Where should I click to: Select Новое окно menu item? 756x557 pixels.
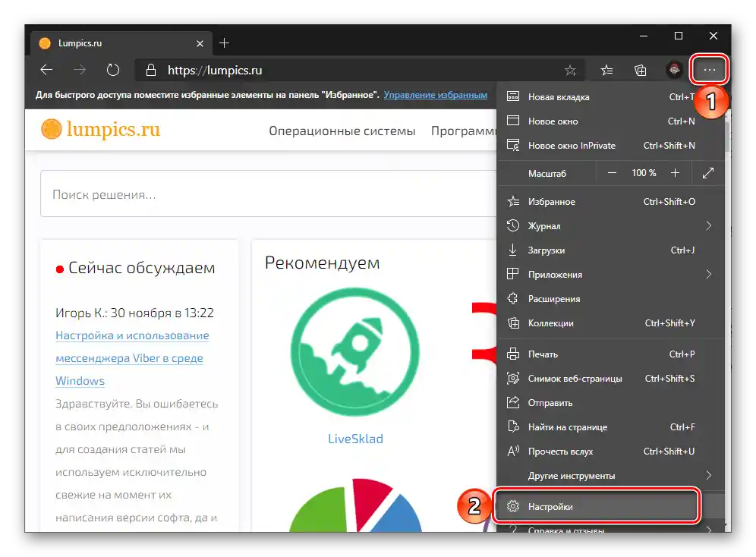[x=610, y=121]
